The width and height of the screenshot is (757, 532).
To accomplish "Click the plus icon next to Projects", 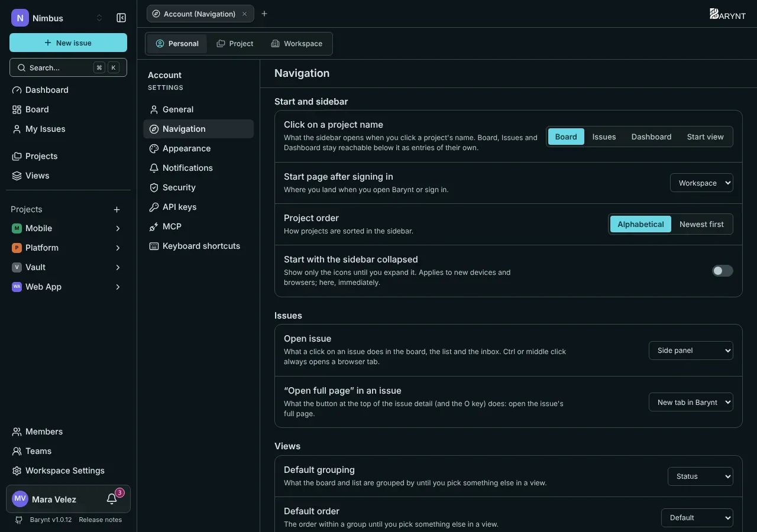I will pyautogui.click(x=117, y=209).
